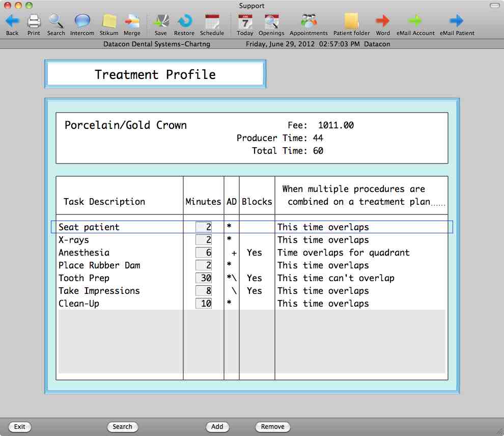Click the Exit button
The width and height of the screenshot is (504, 436).
20,427
